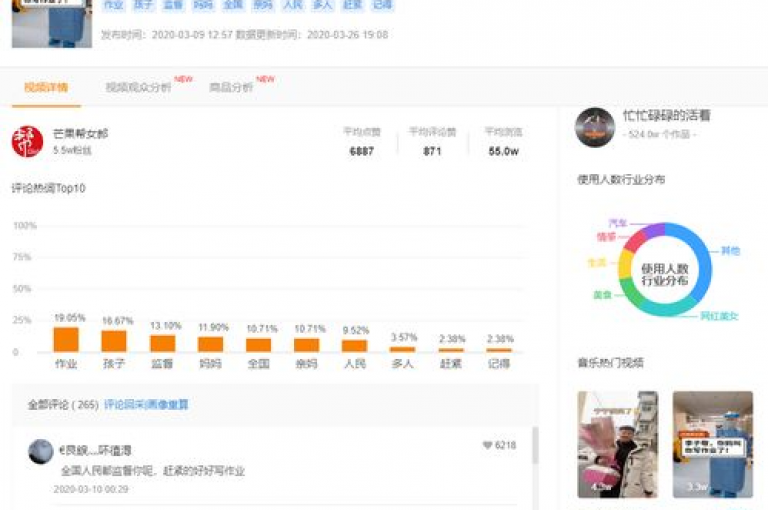Click the 其他 legend label beside the donut
The width and height of the screenshot is (768, 510).
tap(730, 251)
